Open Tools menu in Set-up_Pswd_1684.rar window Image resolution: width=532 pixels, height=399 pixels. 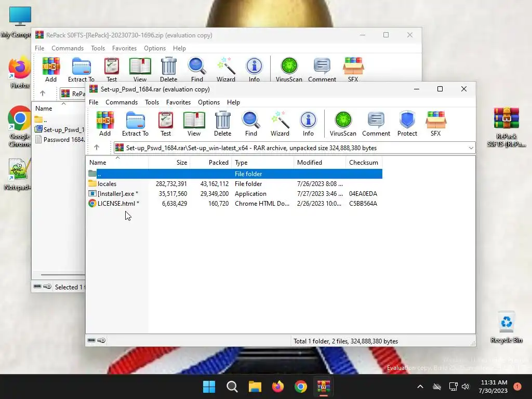152,102
